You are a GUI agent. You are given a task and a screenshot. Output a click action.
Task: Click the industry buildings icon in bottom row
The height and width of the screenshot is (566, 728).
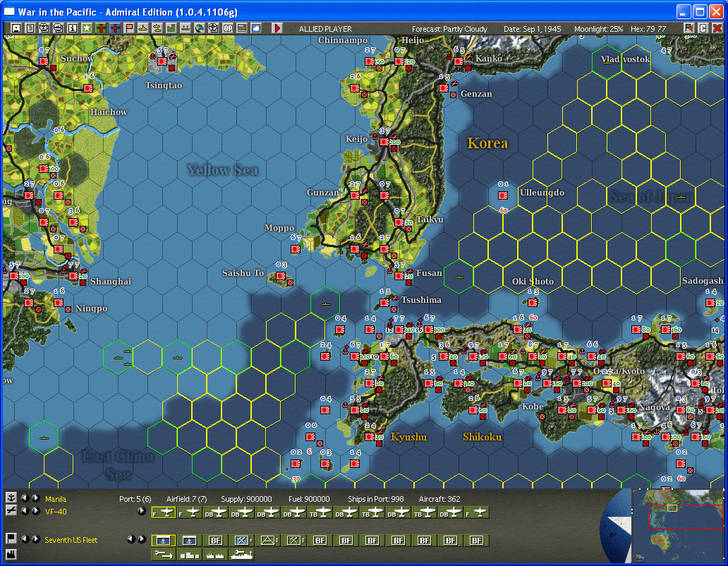(190, 554)
